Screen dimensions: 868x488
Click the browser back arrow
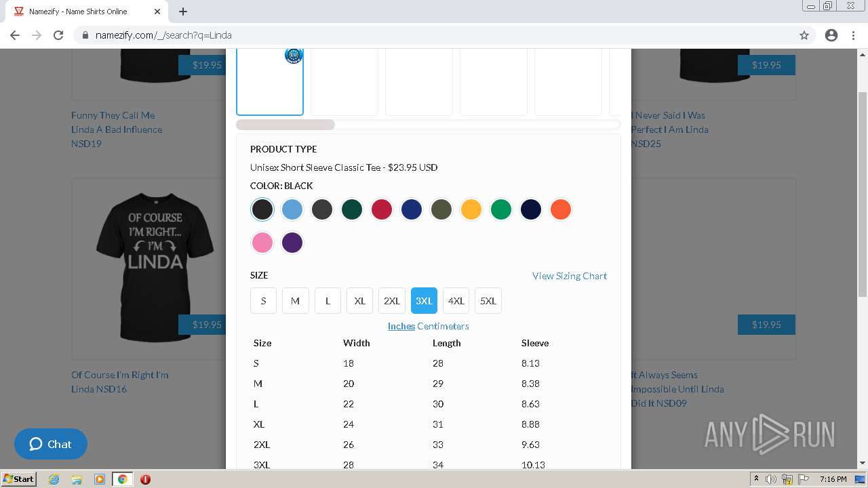pyautogui.click(x=15, y=35)
